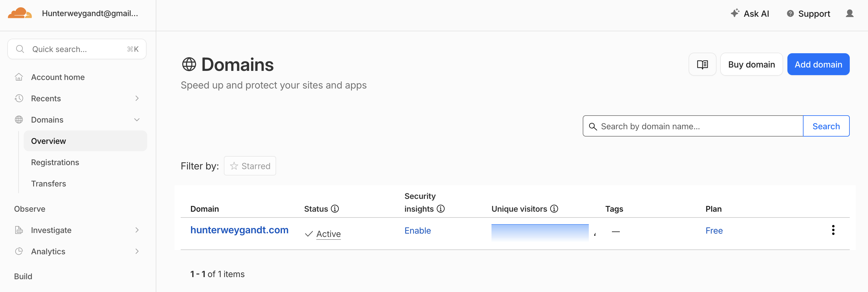Open the user profile icon
This screenshot has height=292, width=868.
[849, 13]
